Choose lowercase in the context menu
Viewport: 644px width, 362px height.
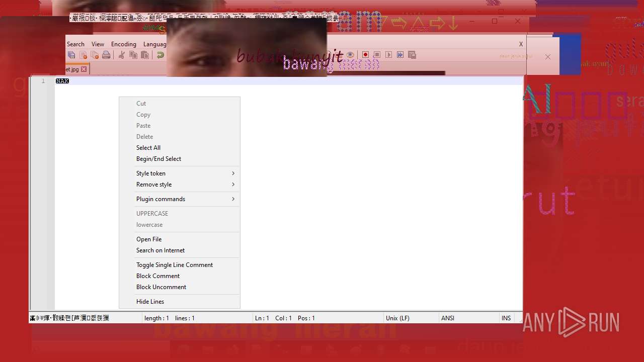[180, 225]
